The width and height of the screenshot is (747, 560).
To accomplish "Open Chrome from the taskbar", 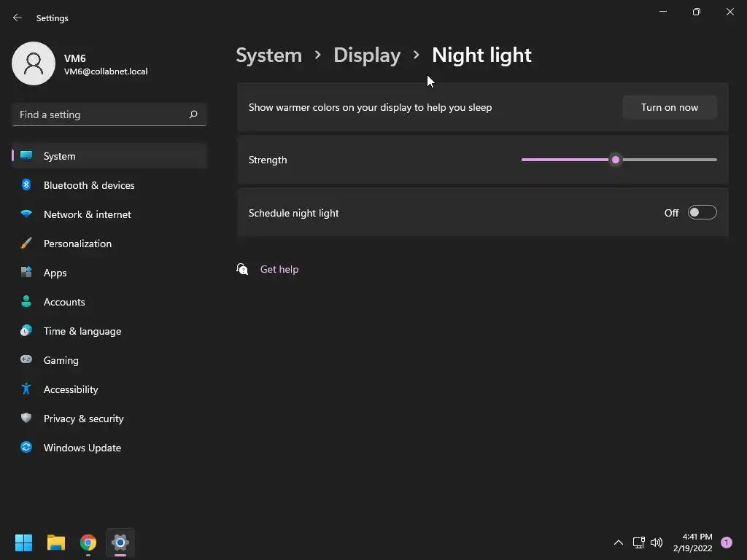I will coord(88,542).
